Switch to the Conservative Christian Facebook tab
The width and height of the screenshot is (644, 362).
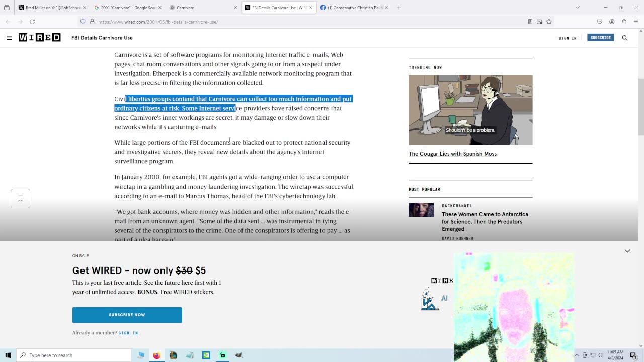point(354,8)
